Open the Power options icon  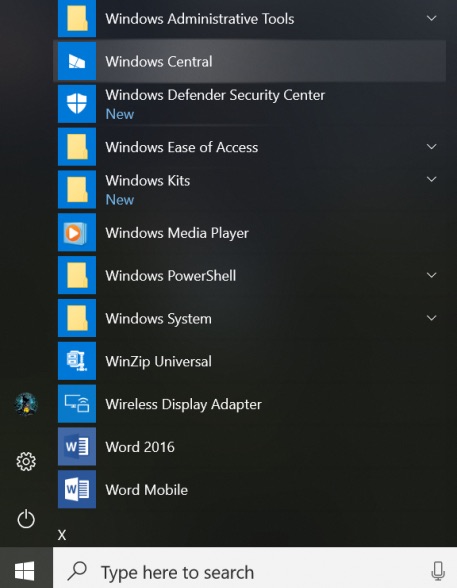tap(26, 519)
